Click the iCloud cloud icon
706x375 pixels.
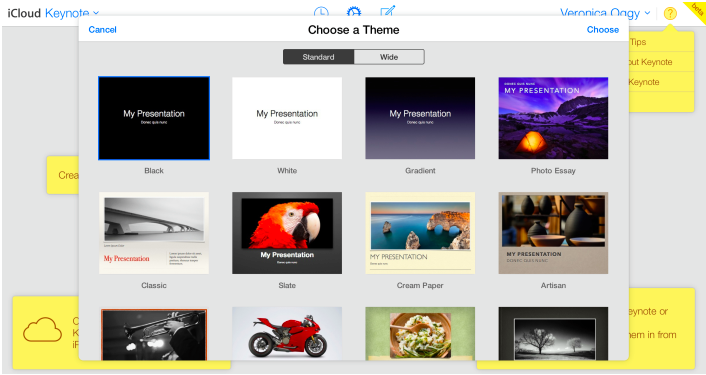coord(42,330)
